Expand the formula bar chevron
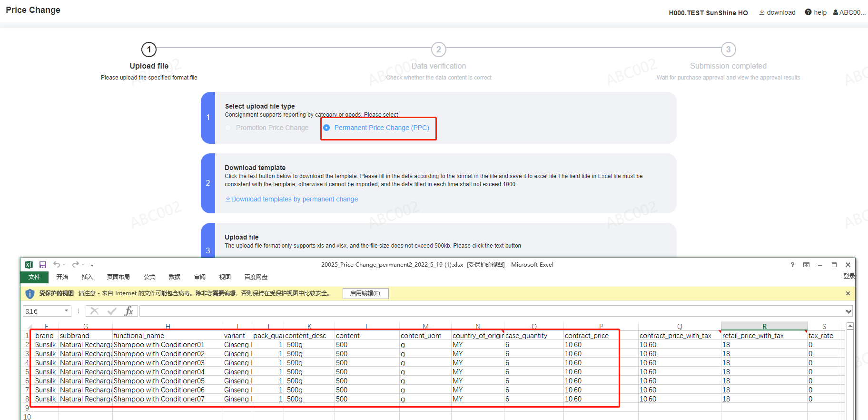This screenshot has width=868, height=420. [x=848, y=311]
